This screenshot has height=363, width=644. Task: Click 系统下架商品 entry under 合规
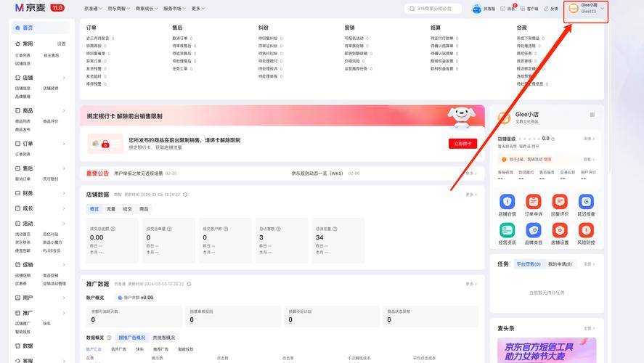click(531, 38)
